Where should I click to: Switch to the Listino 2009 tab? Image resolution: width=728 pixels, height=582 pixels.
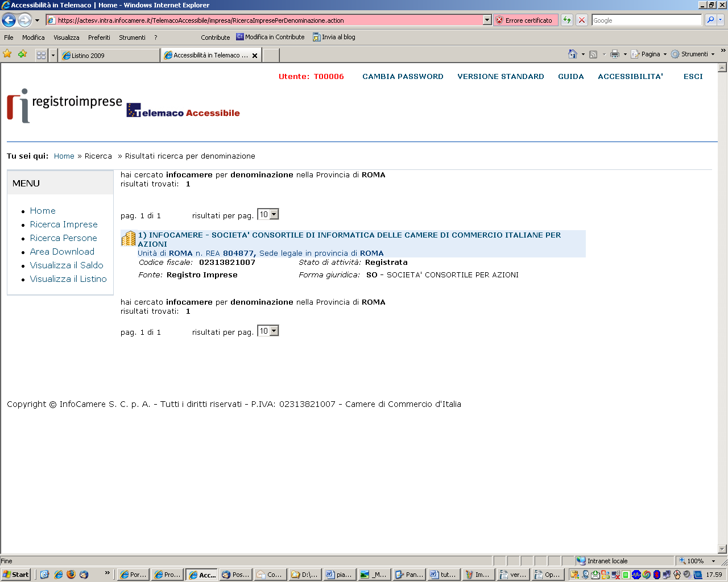pos(109,55)
